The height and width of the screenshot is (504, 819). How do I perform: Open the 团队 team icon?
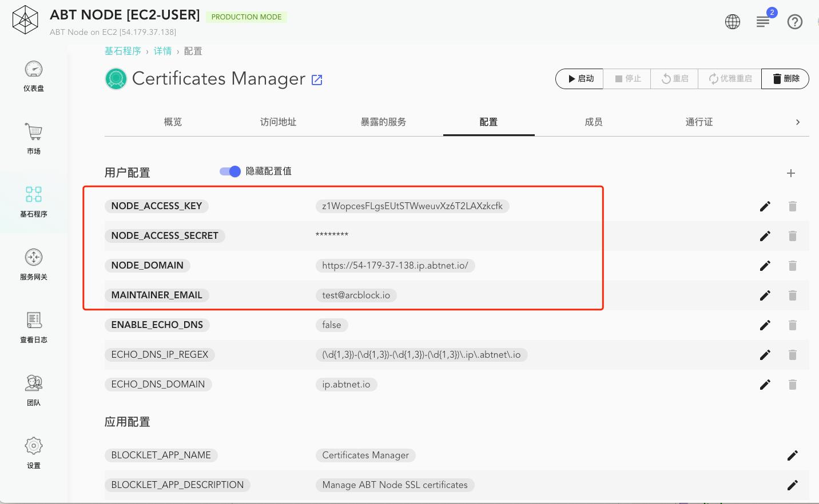point(34,383)
